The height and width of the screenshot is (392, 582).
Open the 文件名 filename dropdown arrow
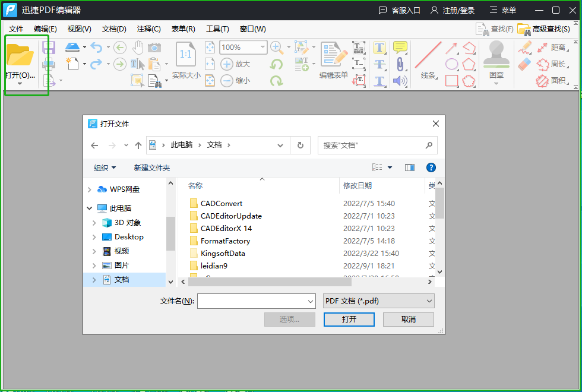(311, 302)
